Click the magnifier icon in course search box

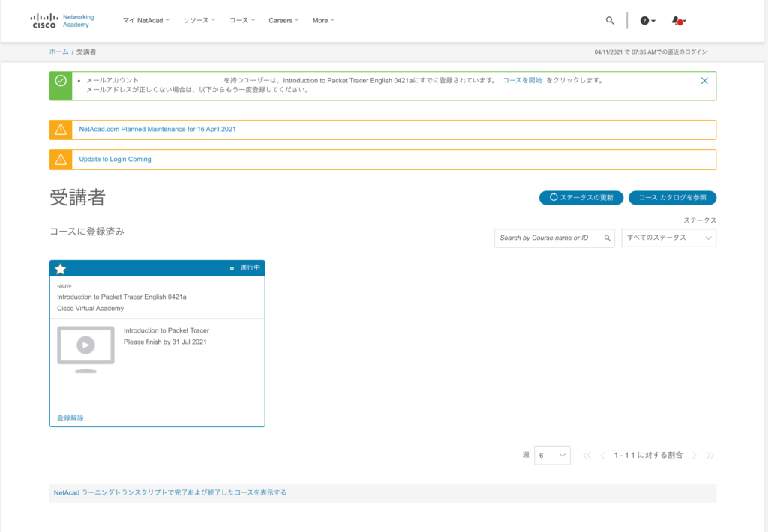(607, 238)
